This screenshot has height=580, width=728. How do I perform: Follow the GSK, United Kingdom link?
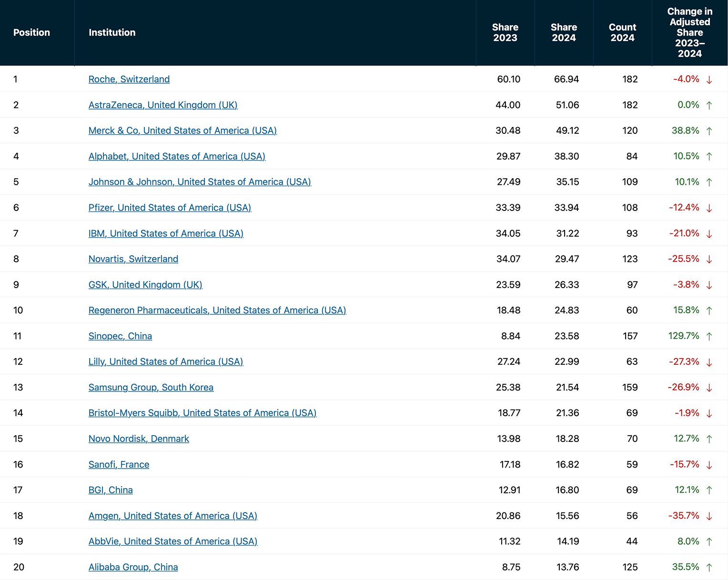click(x=145, y=285)
